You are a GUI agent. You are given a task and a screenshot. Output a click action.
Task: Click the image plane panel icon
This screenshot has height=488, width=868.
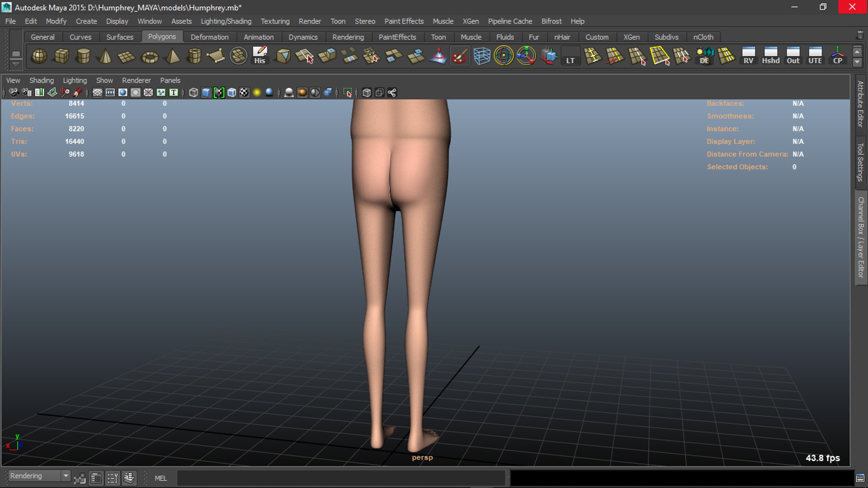52,93
